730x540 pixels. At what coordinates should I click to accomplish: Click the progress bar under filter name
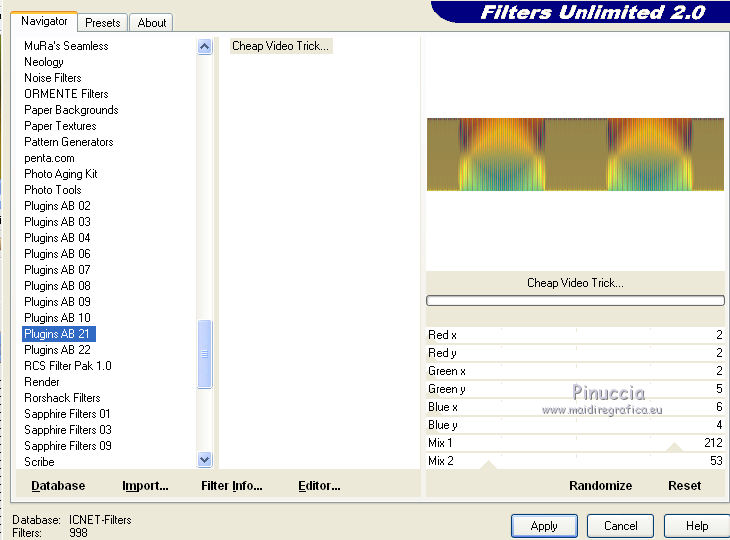pyautogui.click(x=575, y=300)
